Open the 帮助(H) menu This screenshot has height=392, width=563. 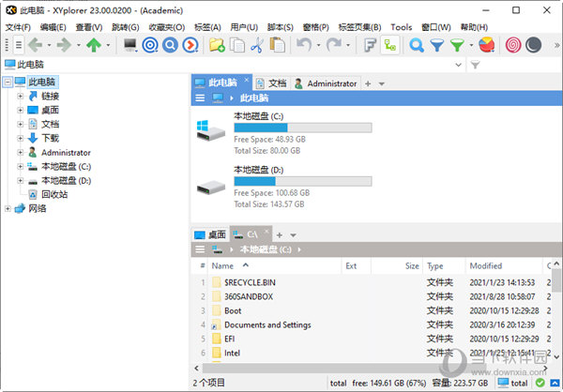474,27
